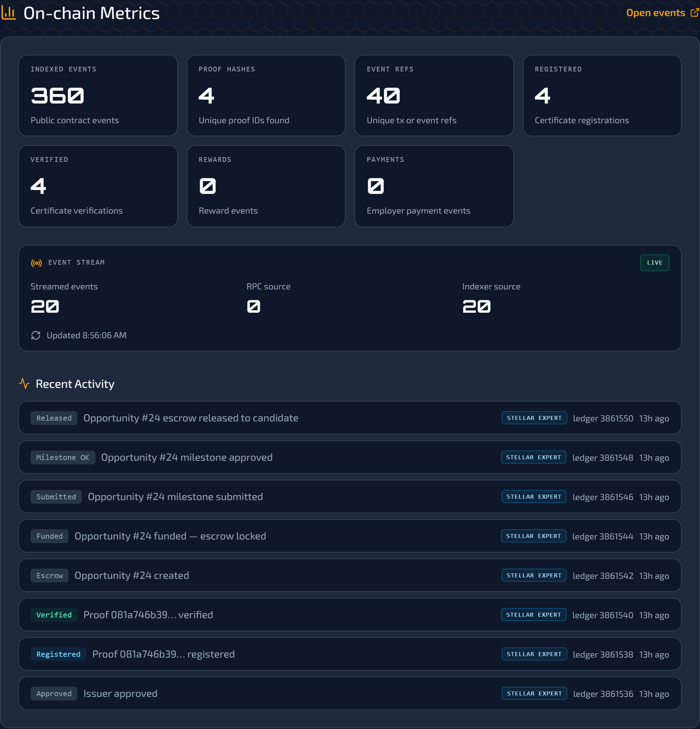Screen dimensions: 700x729
Task: Click 'Opportunity #24 milestone submitted' text
Action: (175, 497)
